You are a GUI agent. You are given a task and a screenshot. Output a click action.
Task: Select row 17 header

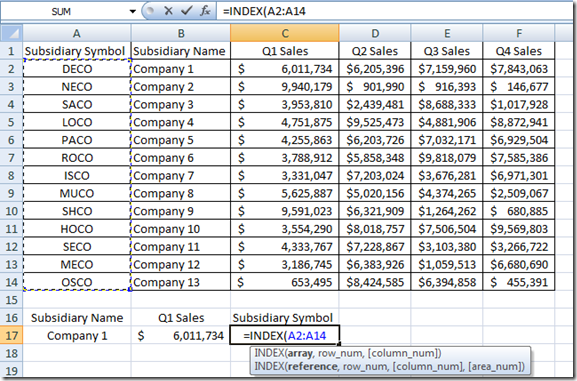pyautogui.click(x=11, y=335)
